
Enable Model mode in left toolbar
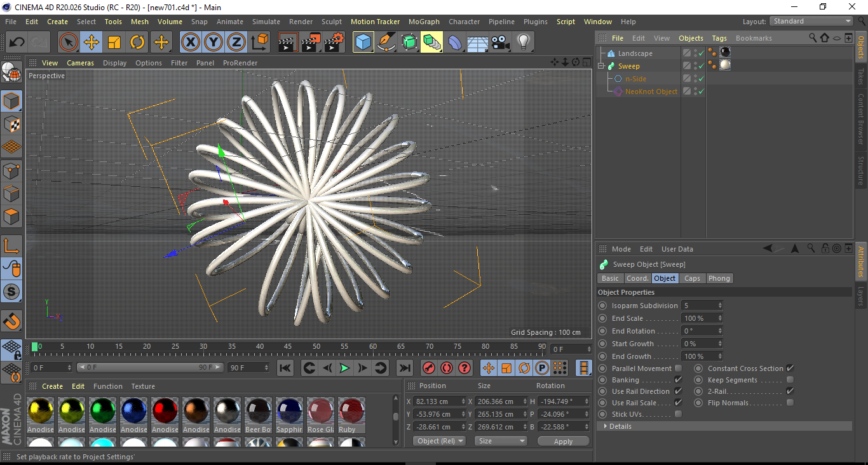click(x=11, y=101)
